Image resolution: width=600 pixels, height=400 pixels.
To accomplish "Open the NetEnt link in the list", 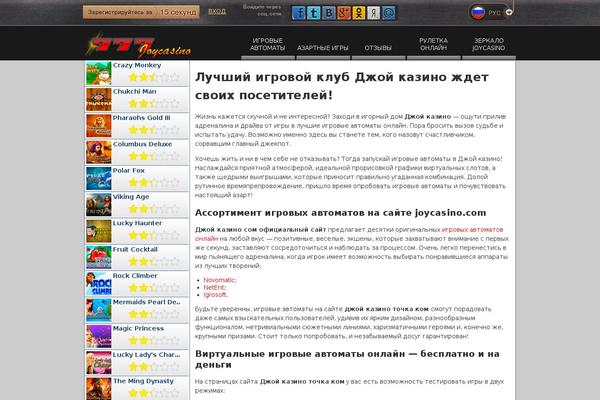I will coord(215,287).
